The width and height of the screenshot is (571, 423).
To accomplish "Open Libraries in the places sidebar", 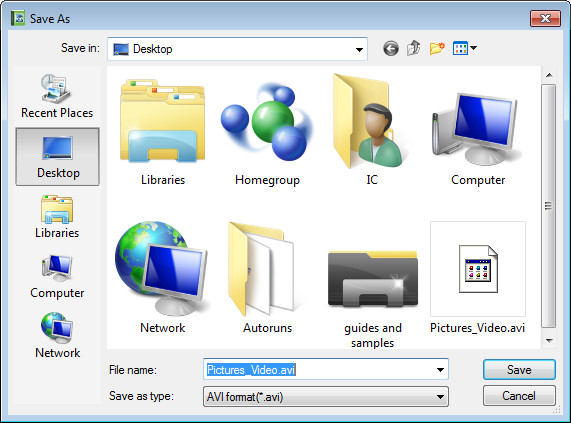I will (57, 217).
